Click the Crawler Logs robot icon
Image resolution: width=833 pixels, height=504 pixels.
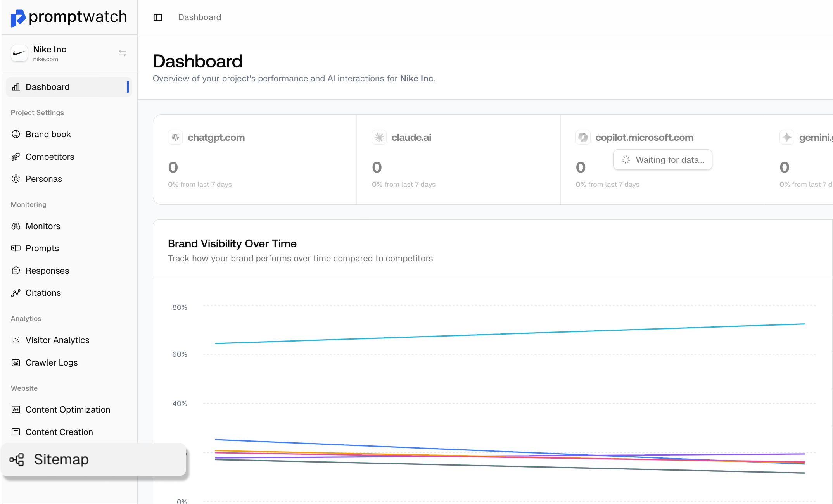pyautogui.click(x=16, y=362)
